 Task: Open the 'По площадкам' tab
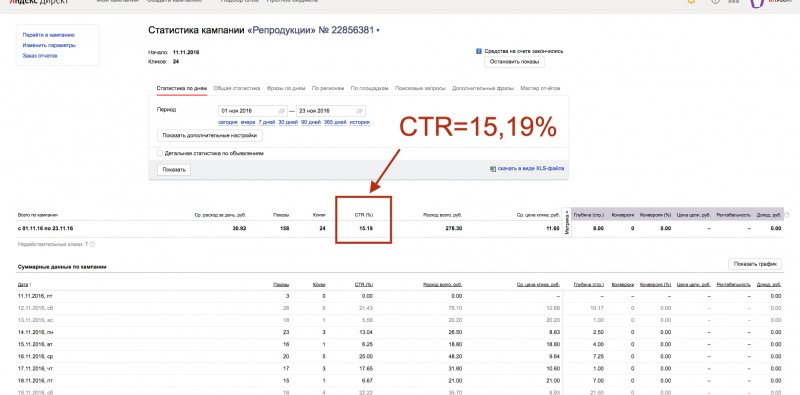(370, 88)
